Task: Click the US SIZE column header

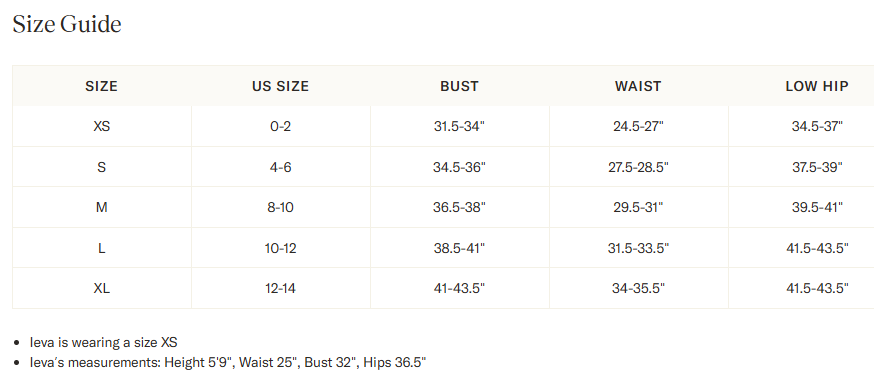Action: tap(280, 86)
